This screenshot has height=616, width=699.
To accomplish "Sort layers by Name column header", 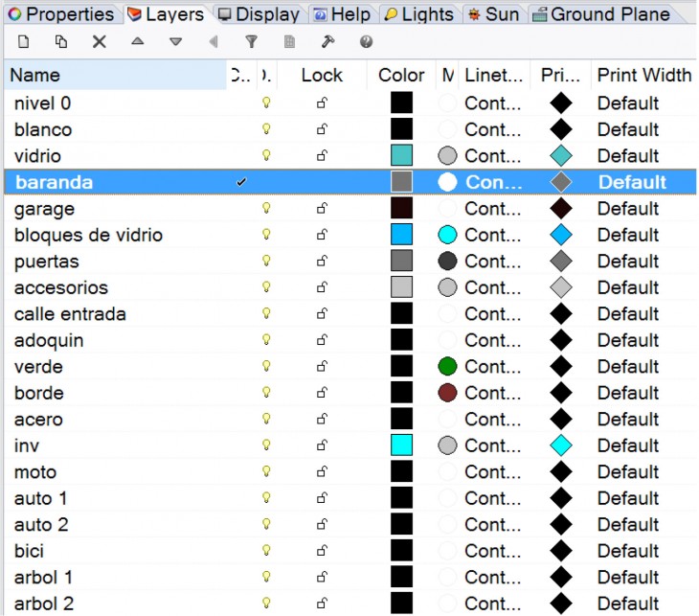I will [35, 75].
